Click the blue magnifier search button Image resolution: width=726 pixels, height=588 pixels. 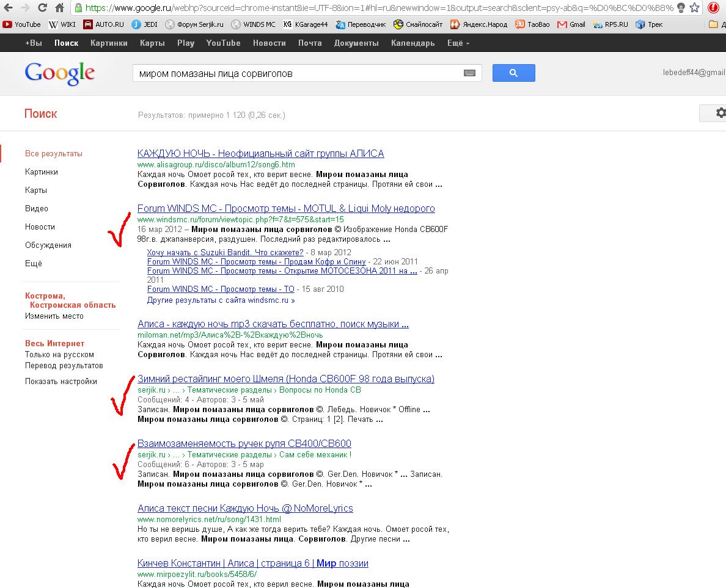click(x=513, y=73)
